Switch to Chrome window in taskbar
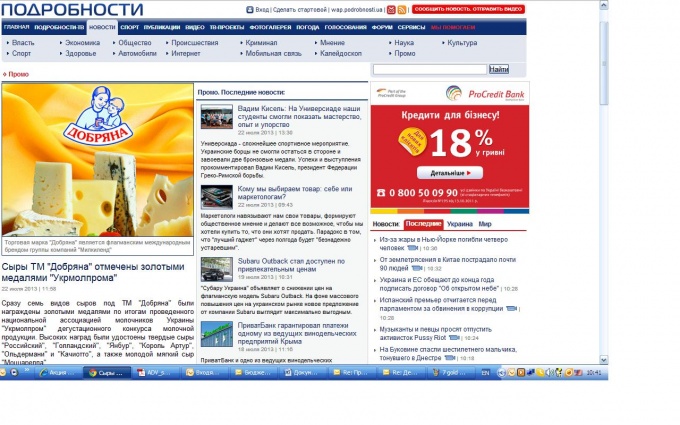Screen dimensions: 680x425 (106, 372)
